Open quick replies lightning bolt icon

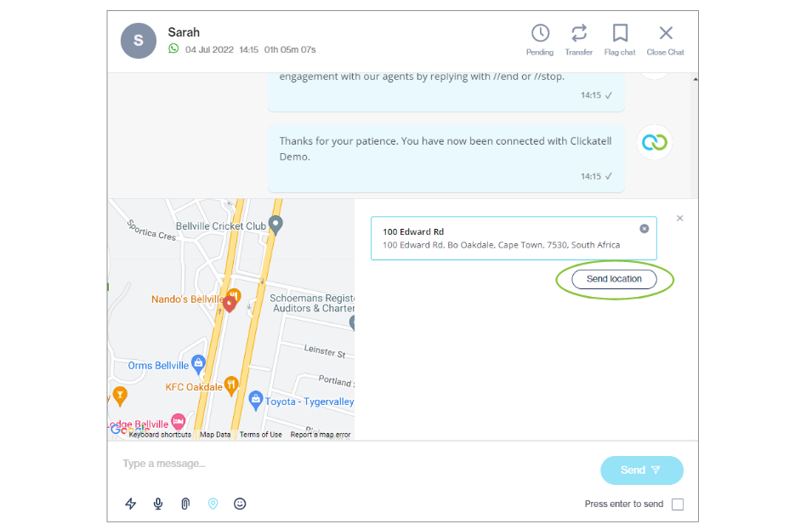click(x=131, y=504)
